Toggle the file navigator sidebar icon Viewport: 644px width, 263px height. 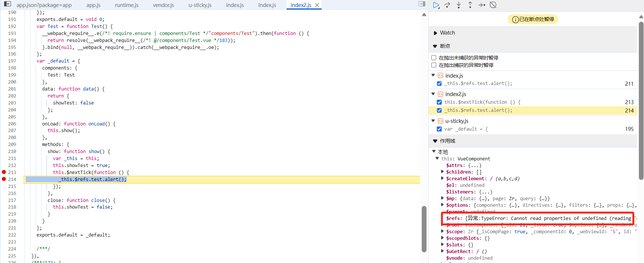click(x=7, y=4)
